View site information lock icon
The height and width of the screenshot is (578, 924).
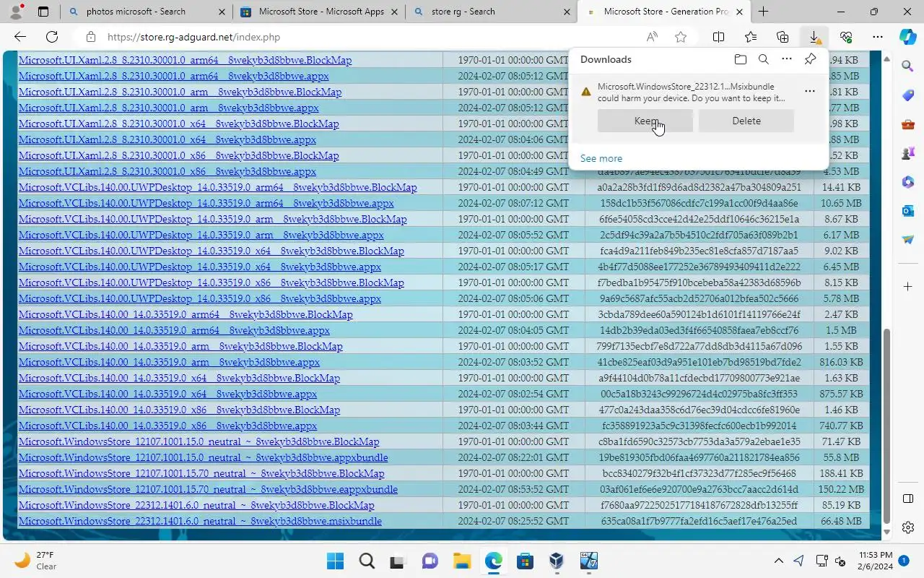coord(90,37)
